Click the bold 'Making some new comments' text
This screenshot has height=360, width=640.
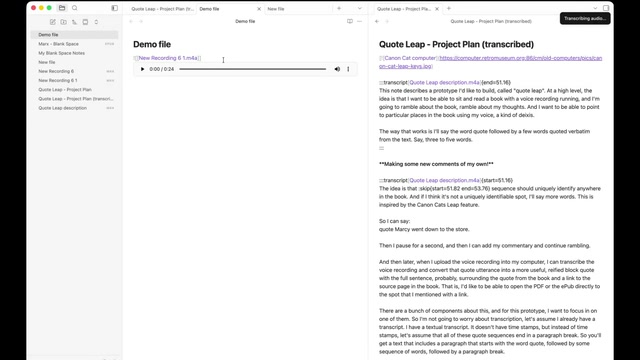436,164
